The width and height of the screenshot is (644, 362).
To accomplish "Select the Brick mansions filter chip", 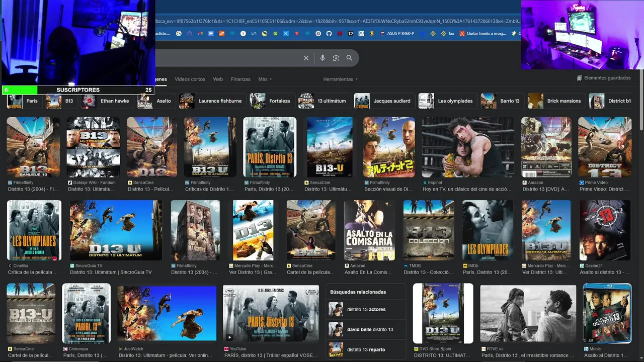I will click(556, 101).
